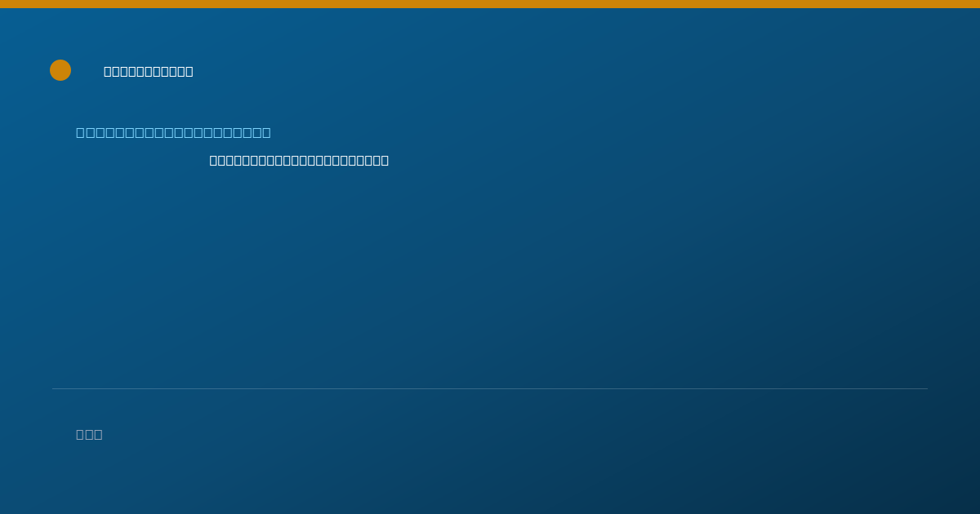
Task: Click the gray footer label below the divider
Action: (x=89, y=434)
